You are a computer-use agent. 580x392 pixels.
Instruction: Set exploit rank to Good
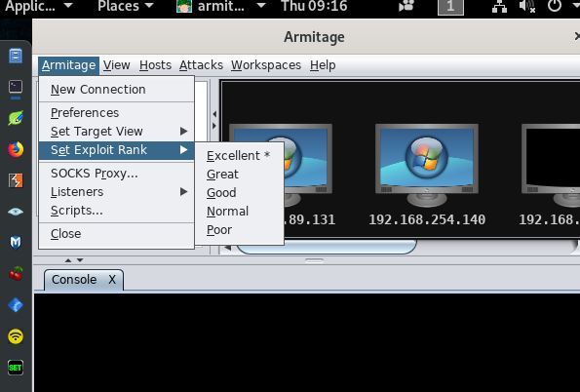click(240, 192)
